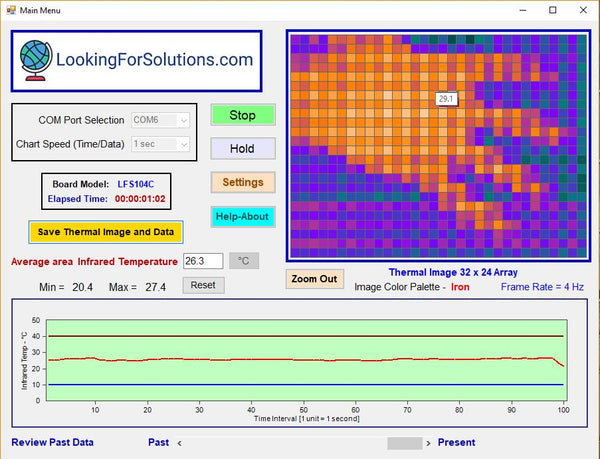Open the COM Port Selection dropdown
The image size is (600, 459).
click(x=160, y=120)
